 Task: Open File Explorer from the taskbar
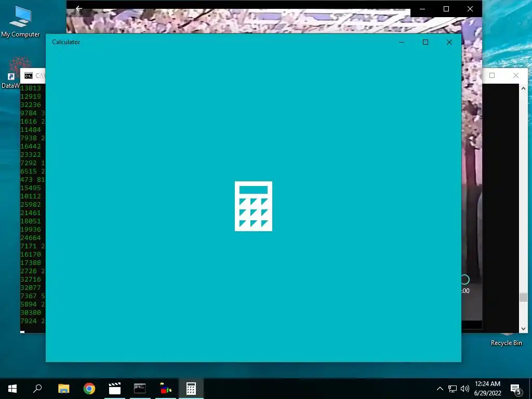click(63, 389)
